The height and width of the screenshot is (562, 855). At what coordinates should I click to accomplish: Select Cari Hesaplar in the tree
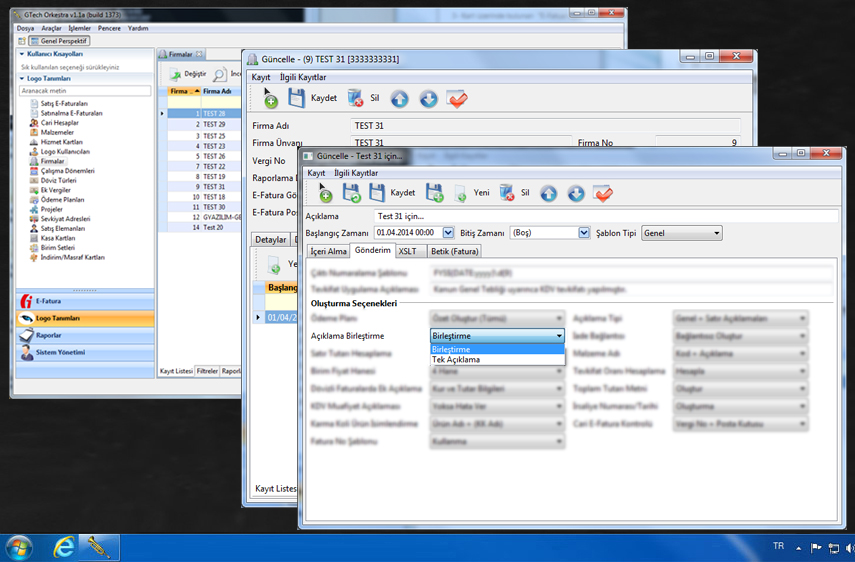[x=59, y=123]
